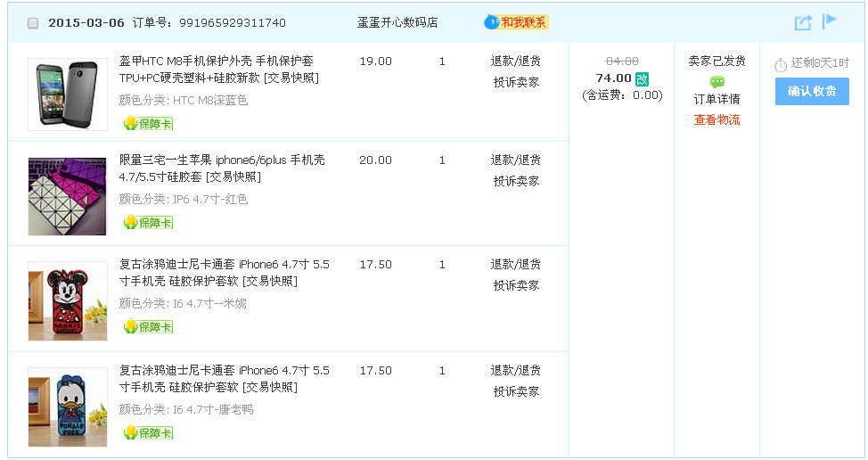Screen dimensions: 868x460
Task: Click 退款/退货 for the 三宅一生 item
Action: pos(515,160)
